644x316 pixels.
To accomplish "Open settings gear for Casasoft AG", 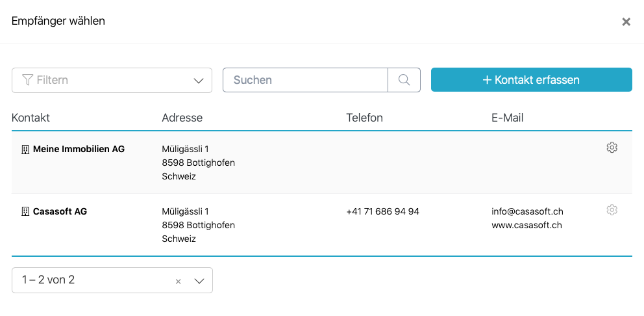I will (x=612, y=210).
